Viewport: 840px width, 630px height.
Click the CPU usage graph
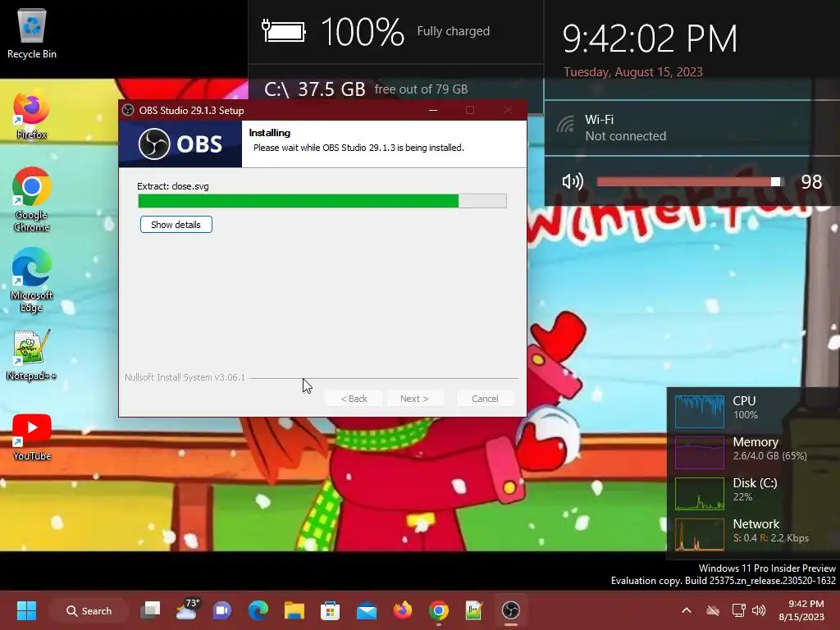pos(700,412)
